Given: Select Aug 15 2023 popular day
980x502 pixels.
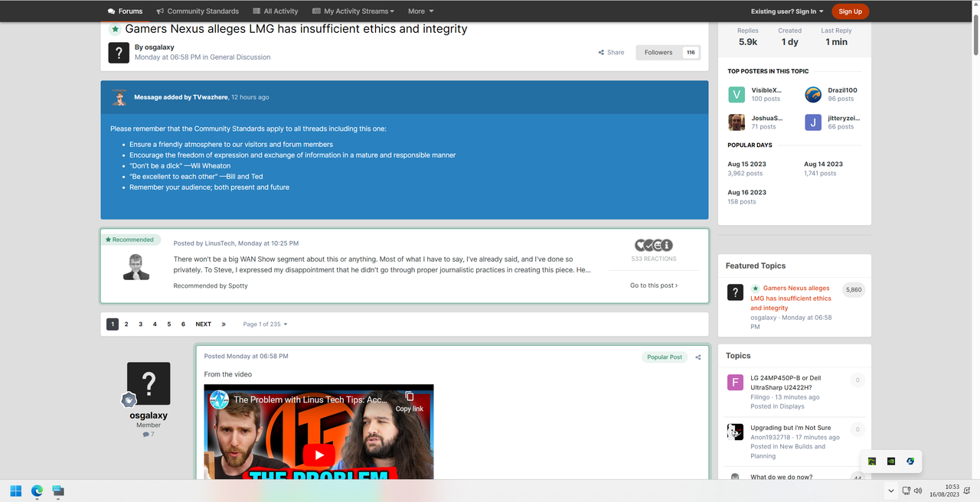Looking at the screenshot, I should 746,165.
